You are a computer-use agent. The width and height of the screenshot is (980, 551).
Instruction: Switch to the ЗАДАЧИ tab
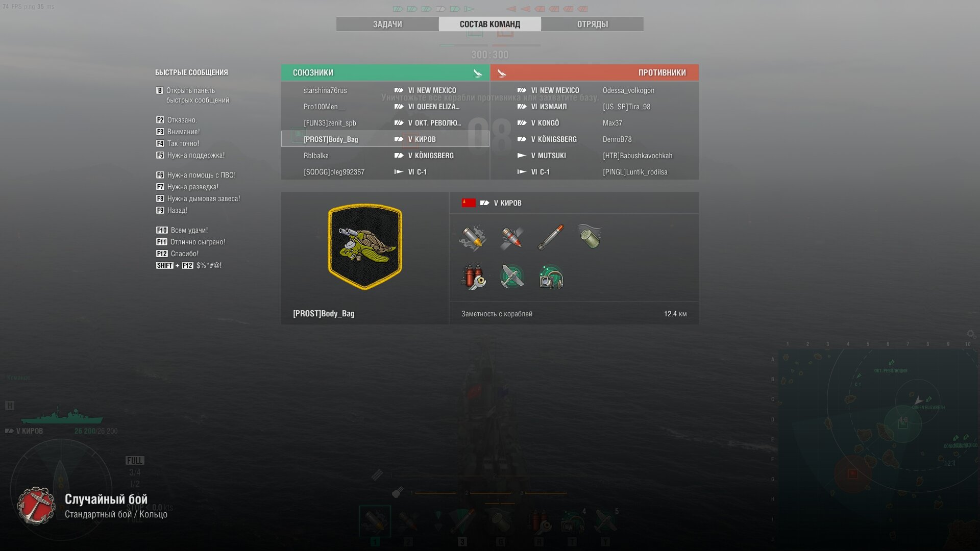click(x=387, y=24)
